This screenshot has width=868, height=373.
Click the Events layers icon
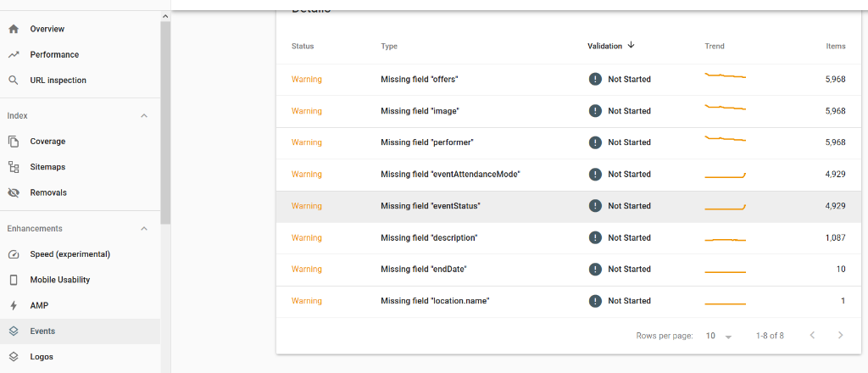[x=14, y=331]
